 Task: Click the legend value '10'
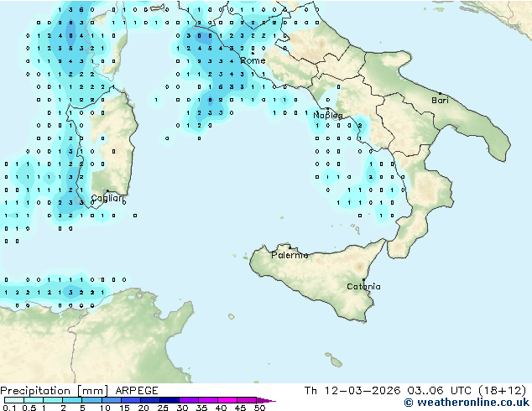pyautogui.click(x=105, y=408)
